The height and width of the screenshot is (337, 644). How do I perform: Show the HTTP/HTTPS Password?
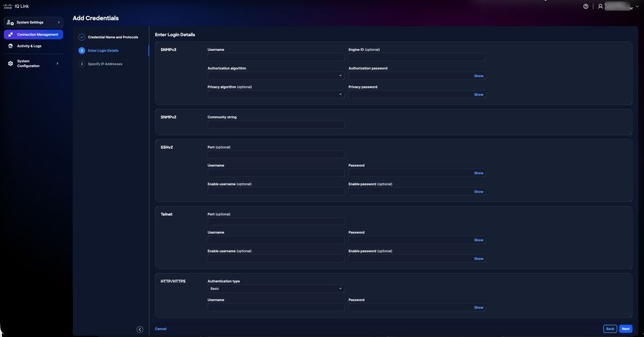pyautogui.click(x=478, y=307)
